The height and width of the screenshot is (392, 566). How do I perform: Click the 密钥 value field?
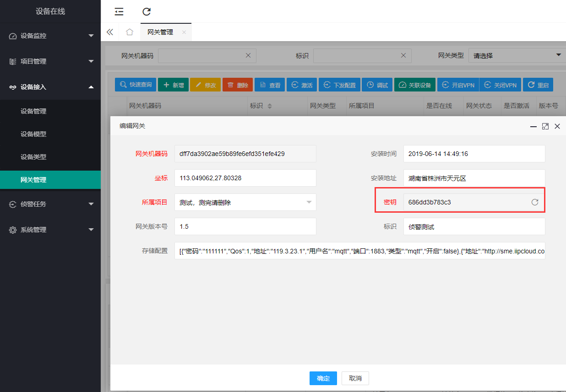click(x=474, y=202)
